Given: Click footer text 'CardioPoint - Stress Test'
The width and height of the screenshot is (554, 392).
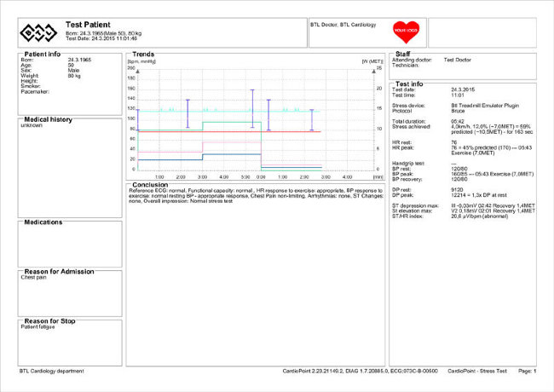Looking at the screenshot, I should coord(477,372).
